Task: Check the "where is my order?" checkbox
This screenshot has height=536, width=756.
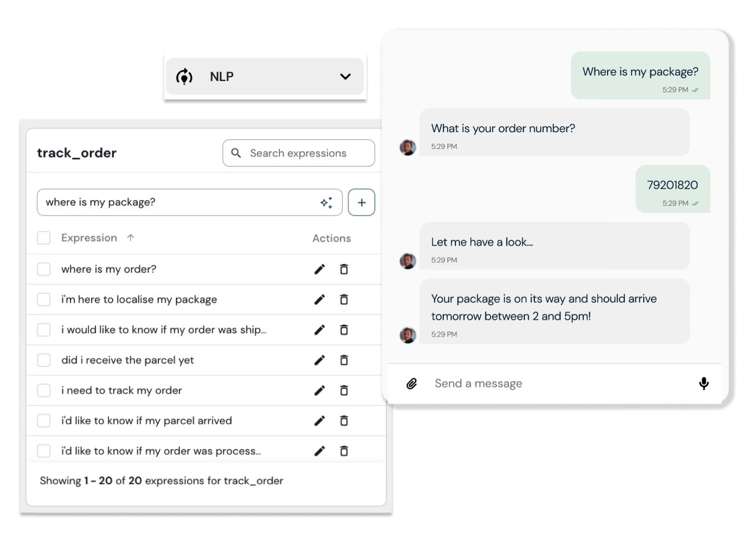Action: tap(44, 269)
